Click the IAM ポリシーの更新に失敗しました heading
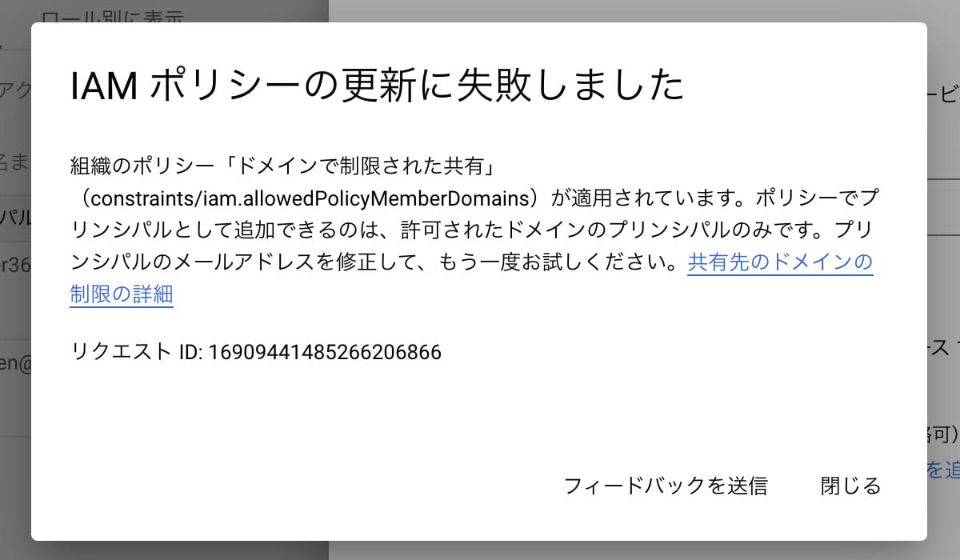Screen dimensions: 960x560 click(x=377, y=86)
